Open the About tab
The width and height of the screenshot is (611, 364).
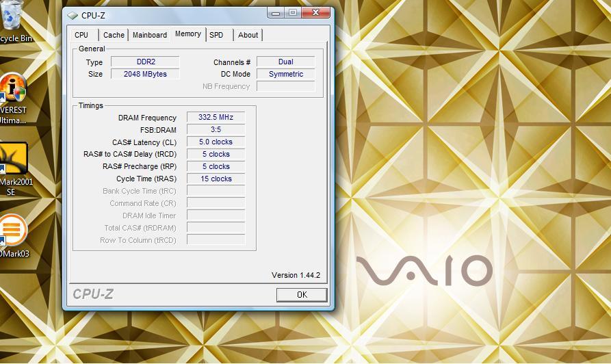point(248,35)
